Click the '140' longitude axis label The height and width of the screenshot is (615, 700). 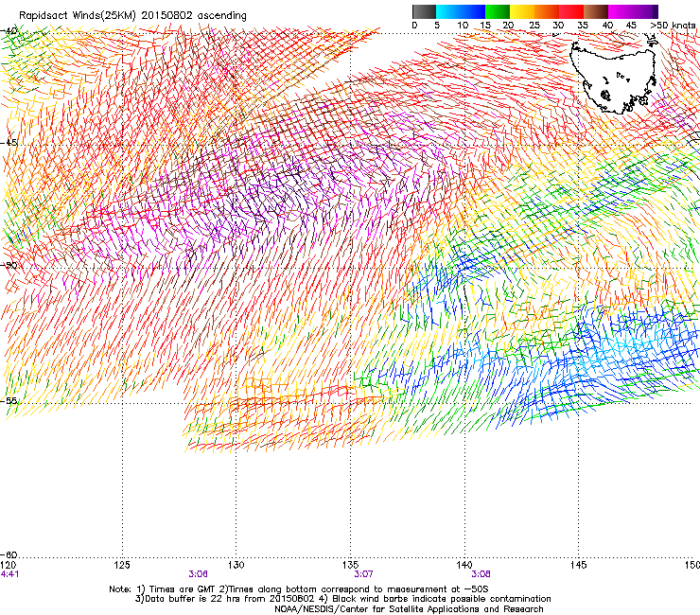[x=464, y=565]
